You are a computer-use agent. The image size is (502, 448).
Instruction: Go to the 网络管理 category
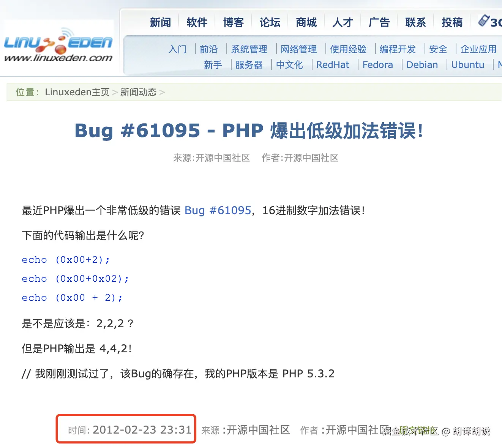(x=298, y=49)
